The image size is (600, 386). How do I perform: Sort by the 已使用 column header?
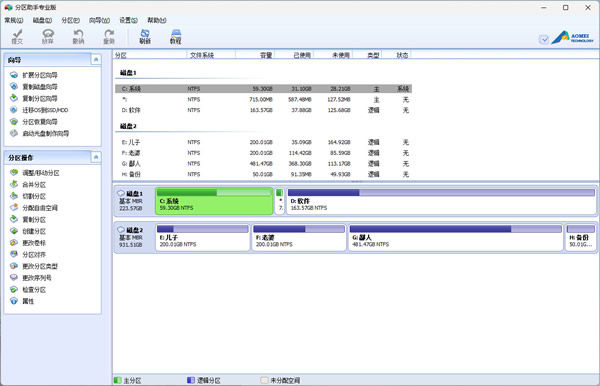tap(294, 55)
